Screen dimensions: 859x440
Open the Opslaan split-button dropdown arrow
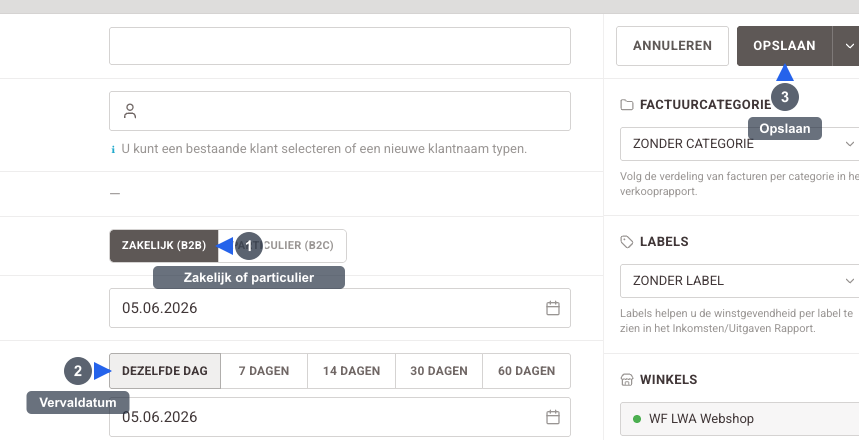848,46
